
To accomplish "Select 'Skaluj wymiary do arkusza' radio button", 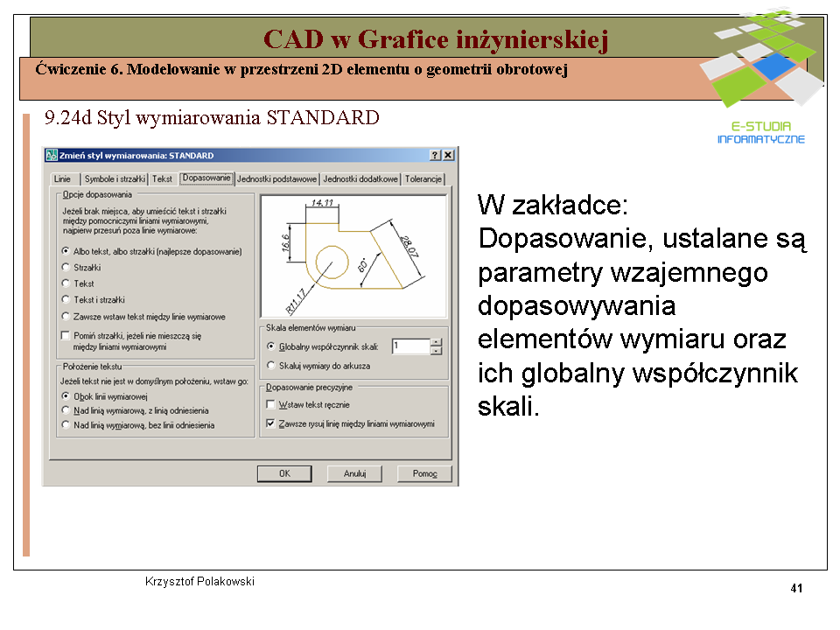I will coord(270,365).
